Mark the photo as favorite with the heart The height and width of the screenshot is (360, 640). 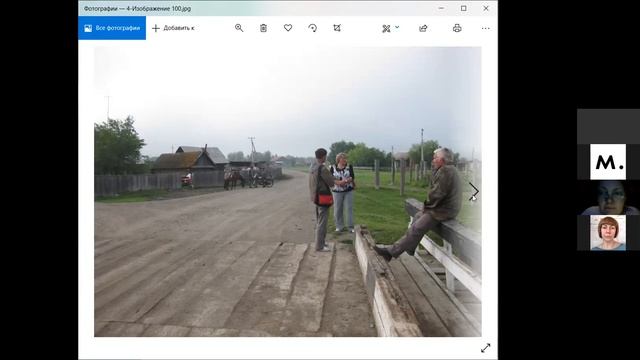pos(288,28)
